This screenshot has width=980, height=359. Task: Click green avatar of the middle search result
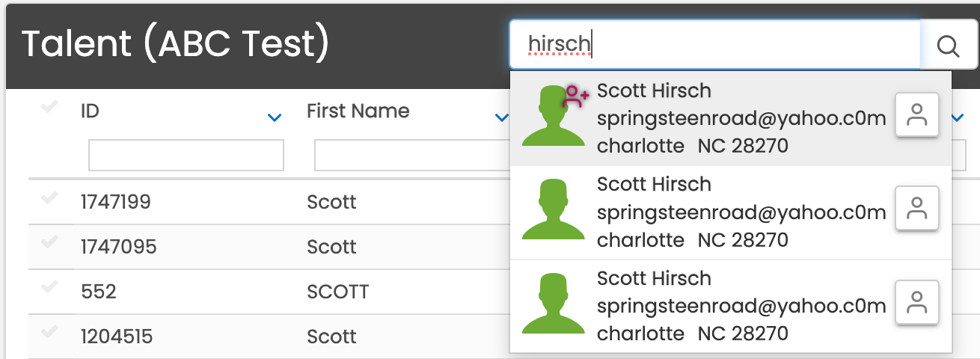[553, 209]
